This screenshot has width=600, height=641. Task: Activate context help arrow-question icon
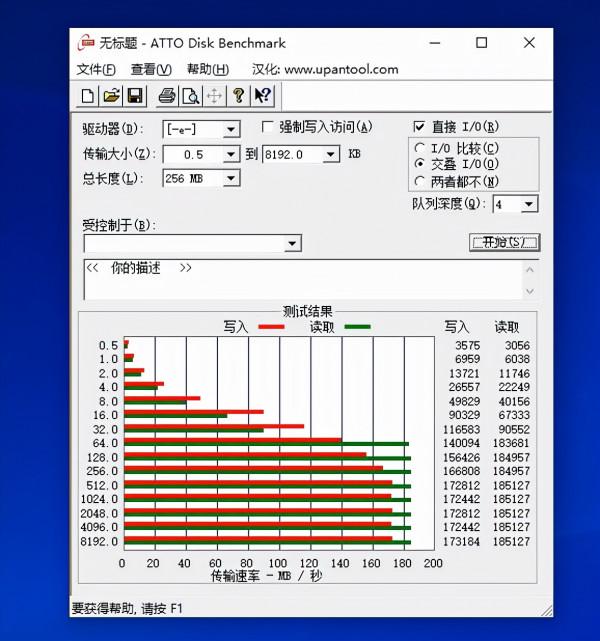click(262, 96)
